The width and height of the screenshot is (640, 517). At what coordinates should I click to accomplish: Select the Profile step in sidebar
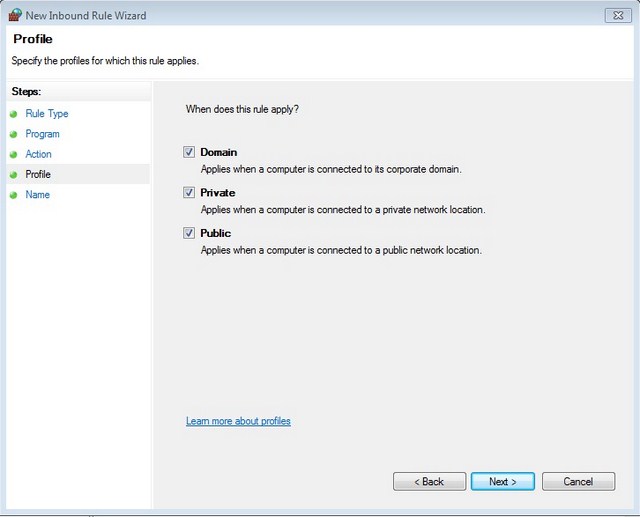click(x=38, y=174)
